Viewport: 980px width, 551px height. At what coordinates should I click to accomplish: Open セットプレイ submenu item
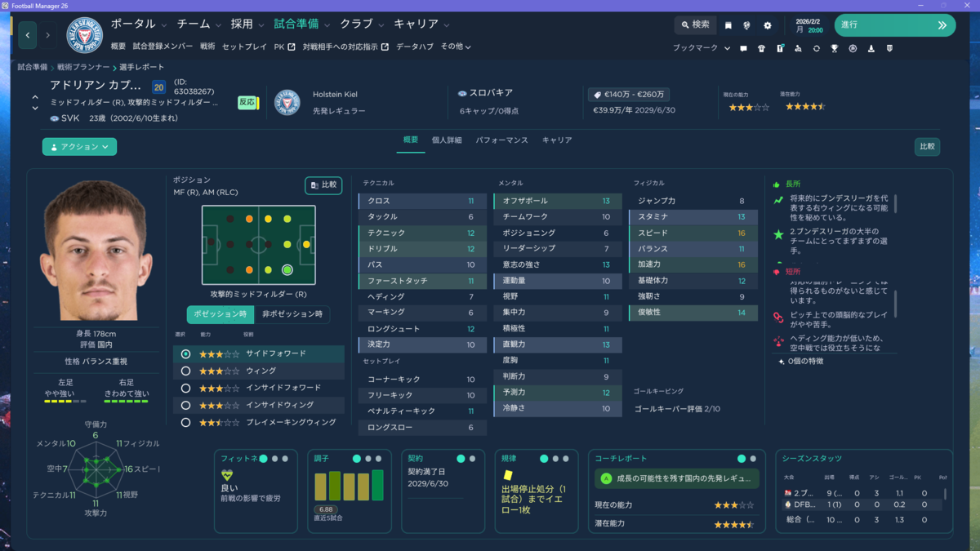[244, 47]
